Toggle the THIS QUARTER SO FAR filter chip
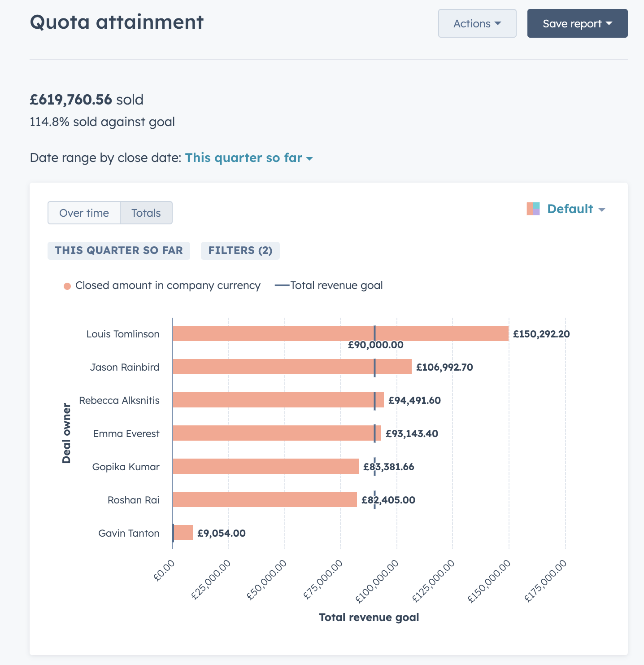This screenshot has width=644, height=665. point(118,250)
